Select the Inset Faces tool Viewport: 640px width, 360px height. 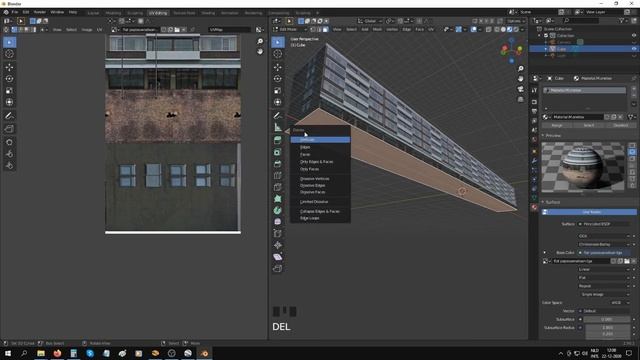[278, 152]
